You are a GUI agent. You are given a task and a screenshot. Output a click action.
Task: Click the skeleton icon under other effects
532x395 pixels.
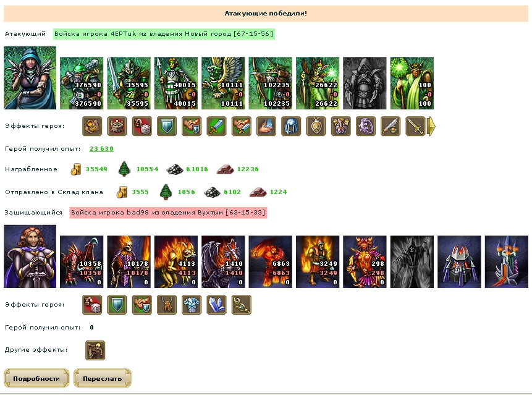pos(95,350)
